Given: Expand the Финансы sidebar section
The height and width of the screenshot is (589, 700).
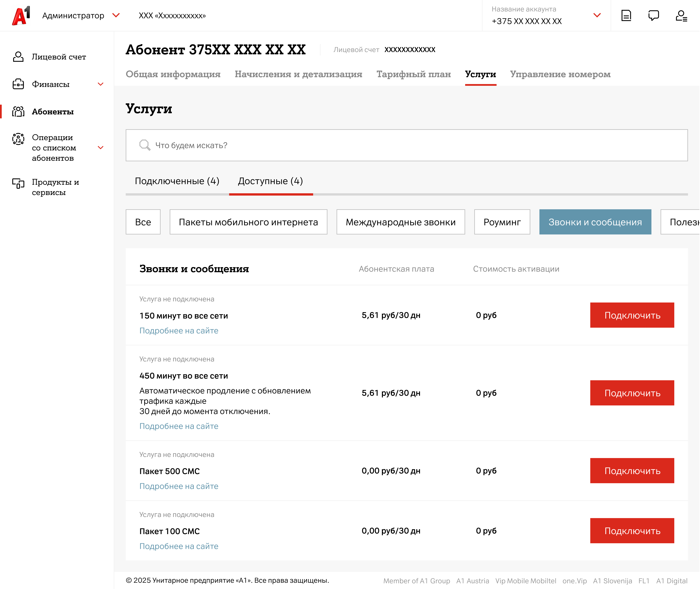Looking at the screenshot, I should point(100,84).
